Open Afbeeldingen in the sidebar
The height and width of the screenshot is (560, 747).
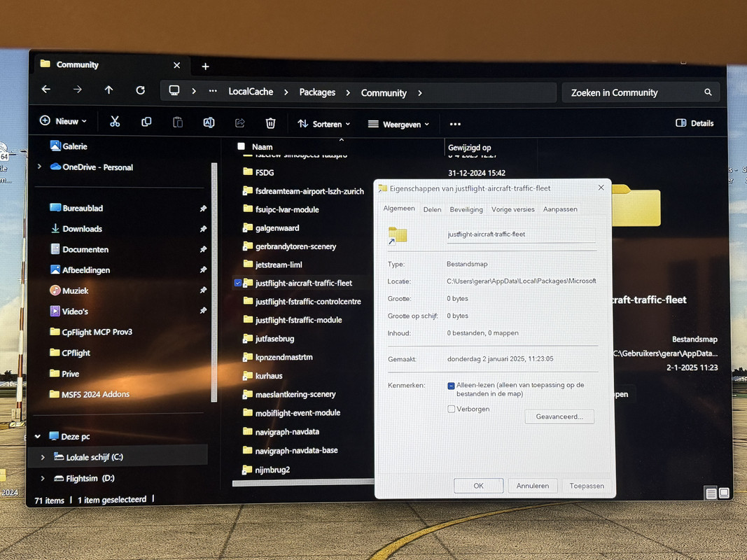coord(80,270)
